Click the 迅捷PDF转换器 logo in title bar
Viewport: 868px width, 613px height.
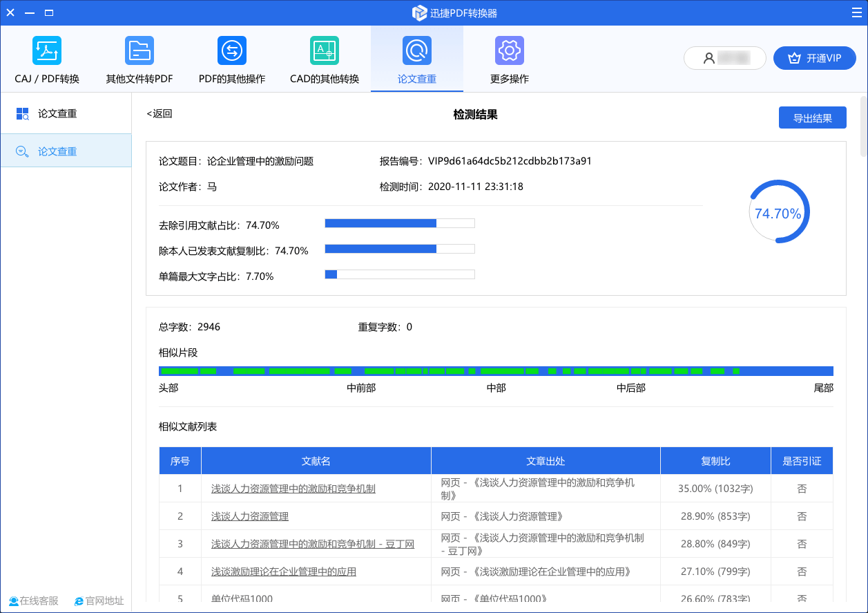click(419, 13)
